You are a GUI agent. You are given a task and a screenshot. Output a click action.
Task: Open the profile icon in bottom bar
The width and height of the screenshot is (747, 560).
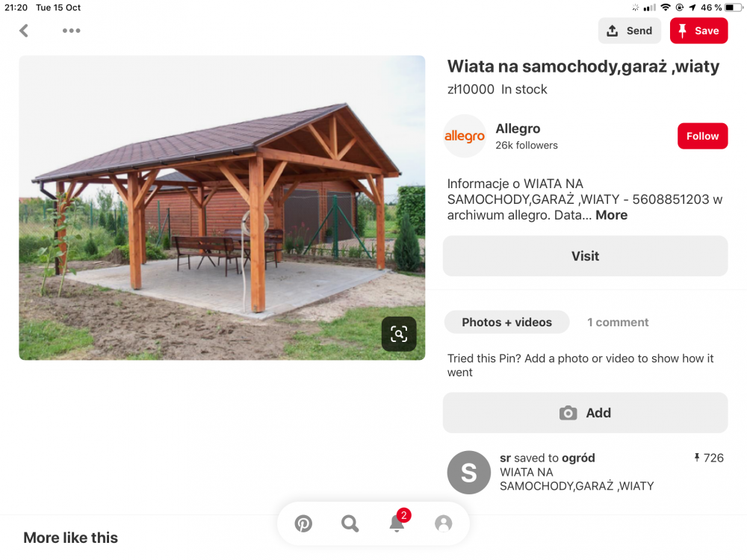pyautogui.click(x=444, y=523)
